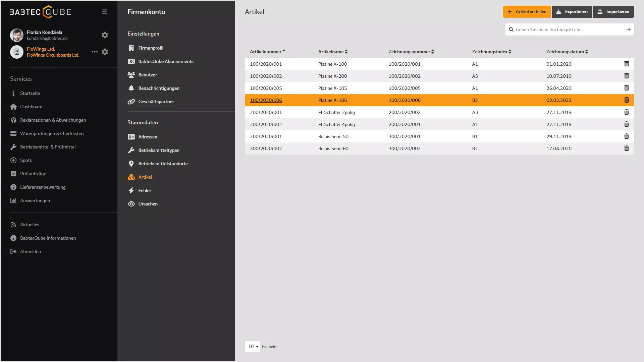
Task: Open Adressen master data
Action: tap(148, 137)
